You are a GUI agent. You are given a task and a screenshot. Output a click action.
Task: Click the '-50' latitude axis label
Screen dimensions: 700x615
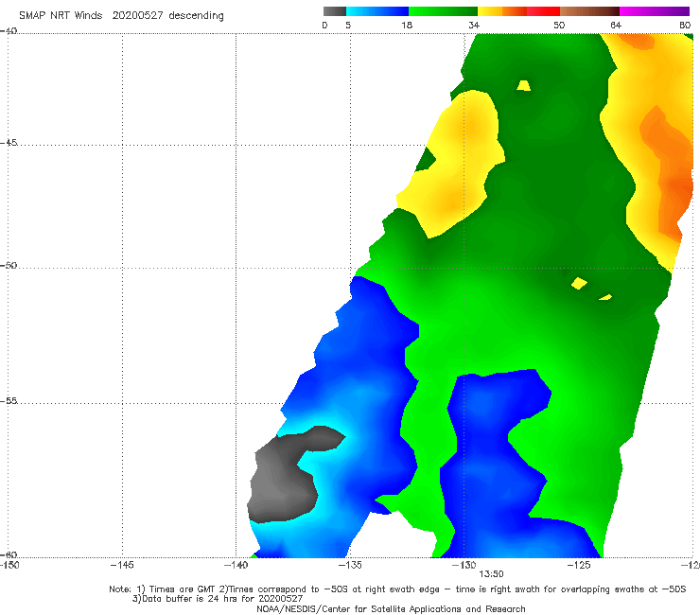9,265
